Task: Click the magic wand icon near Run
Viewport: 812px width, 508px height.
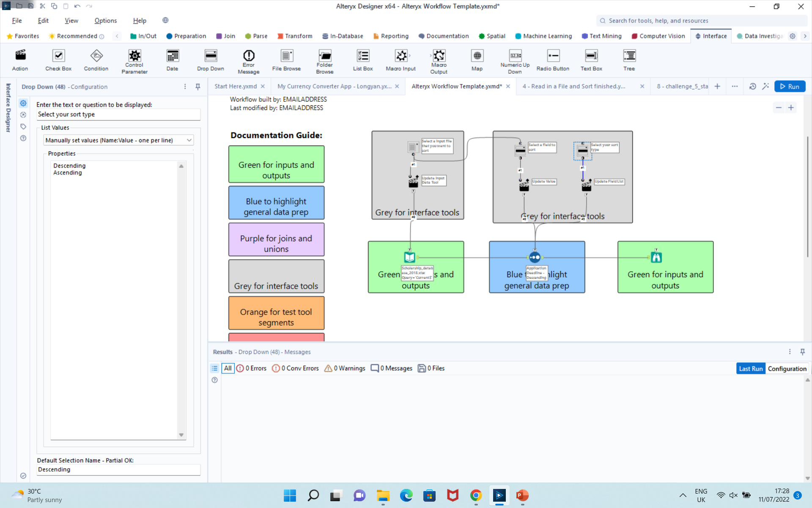Action: point(765,86)
